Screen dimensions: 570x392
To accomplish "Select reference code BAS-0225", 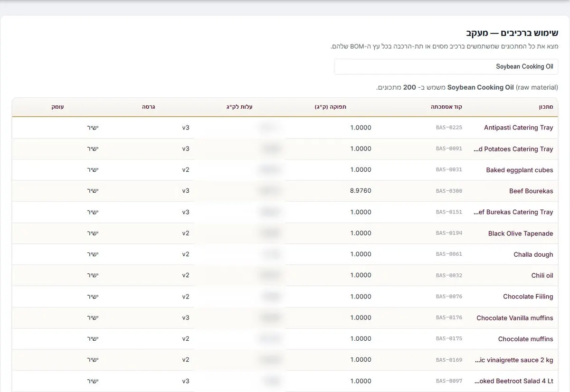I will [x=449, y=128].
